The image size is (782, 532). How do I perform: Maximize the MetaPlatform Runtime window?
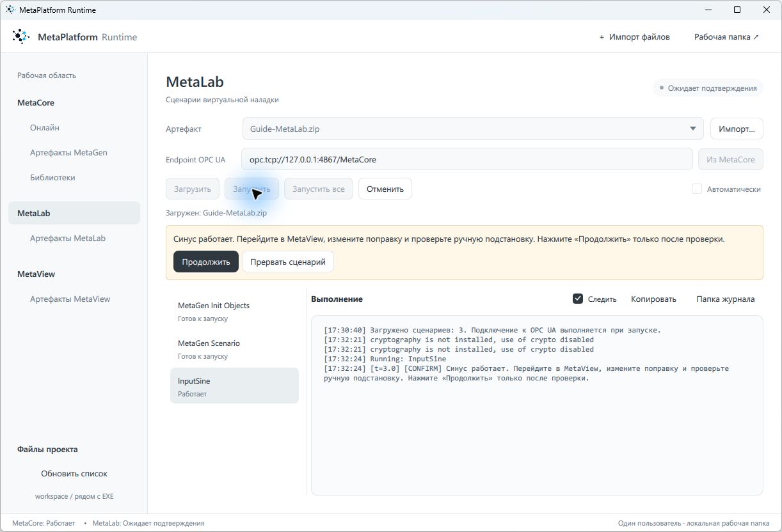(737, 10)
